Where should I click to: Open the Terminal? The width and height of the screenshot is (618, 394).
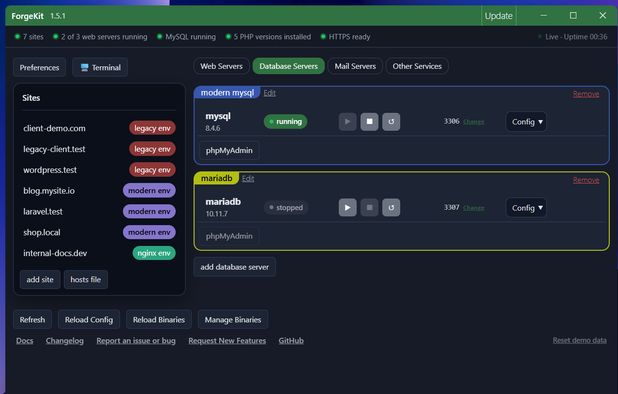100,67
